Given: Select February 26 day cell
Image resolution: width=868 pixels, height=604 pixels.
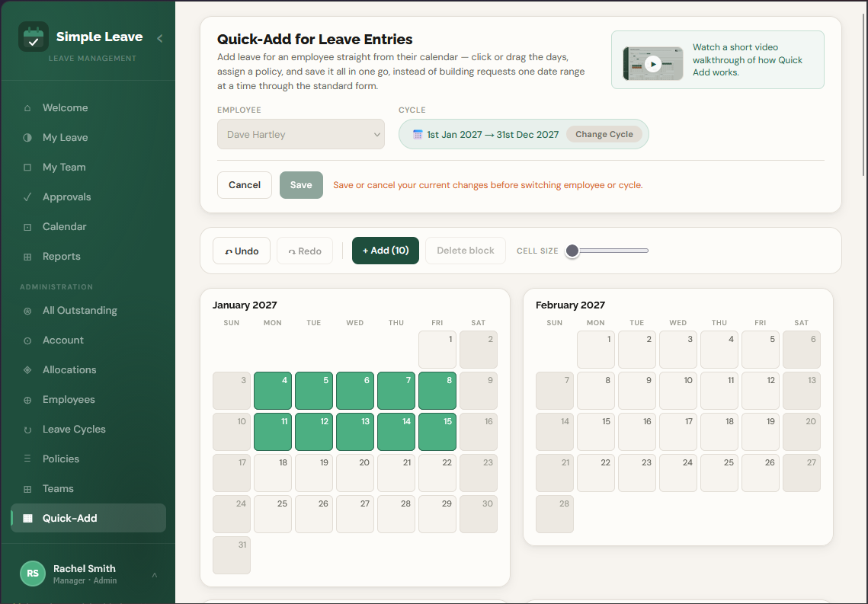Looking at the screenshot, I should pyautogui.click(x=760, y=473).
